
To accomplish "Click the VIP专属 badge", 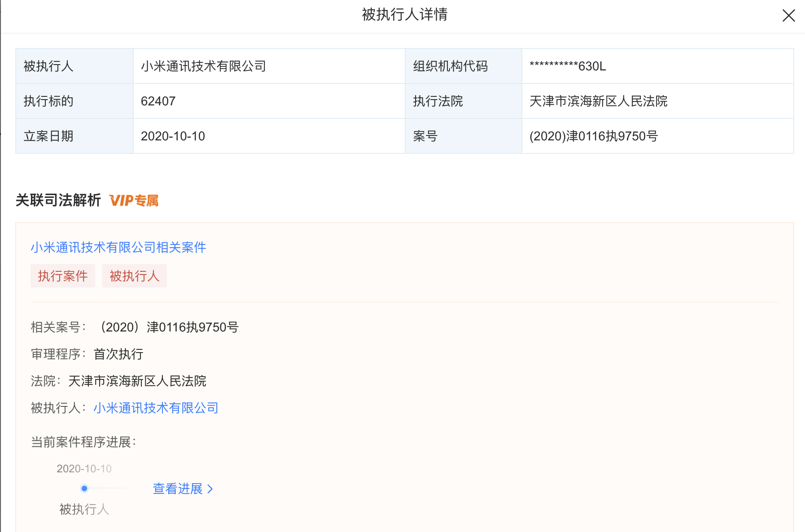I will click(134, 201).
